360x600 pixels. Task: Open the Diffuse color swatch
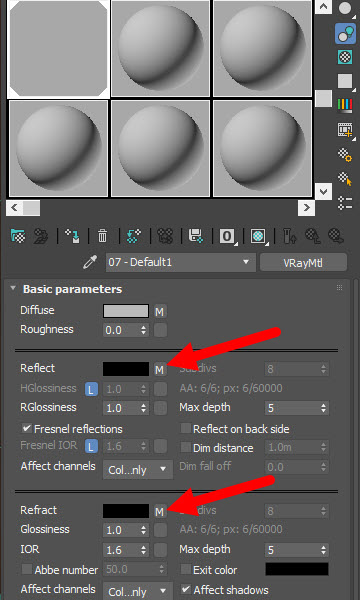(x=126, y=311)
